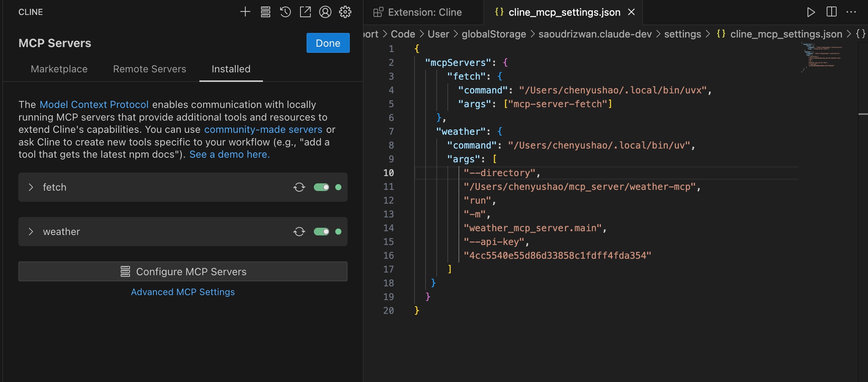Image resolution: width=868 pixels, height=382 pixels.
Task: Click the "mcp-server-fetch" argument text
Action: (558, 104)
